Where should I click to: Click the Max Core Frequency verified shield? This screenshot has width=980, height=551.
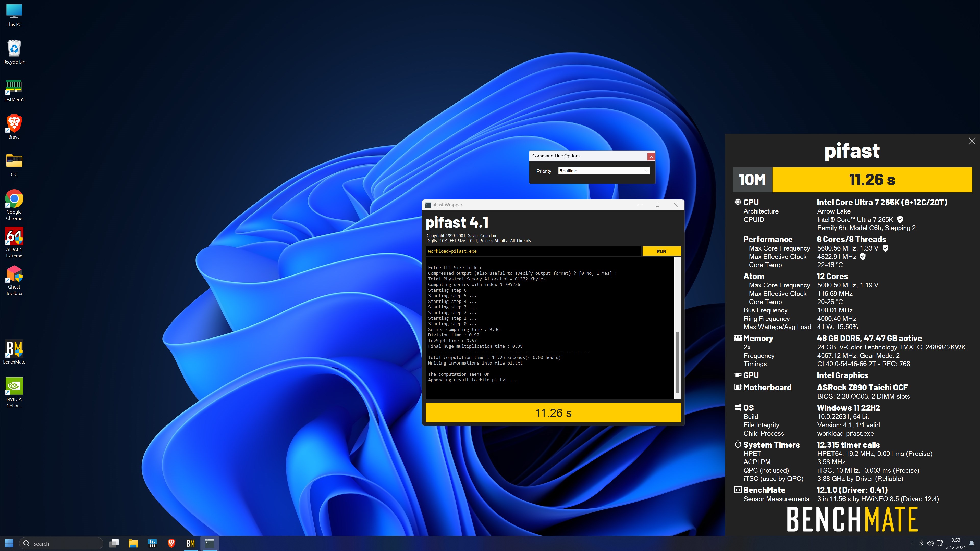tap(885, 248)
